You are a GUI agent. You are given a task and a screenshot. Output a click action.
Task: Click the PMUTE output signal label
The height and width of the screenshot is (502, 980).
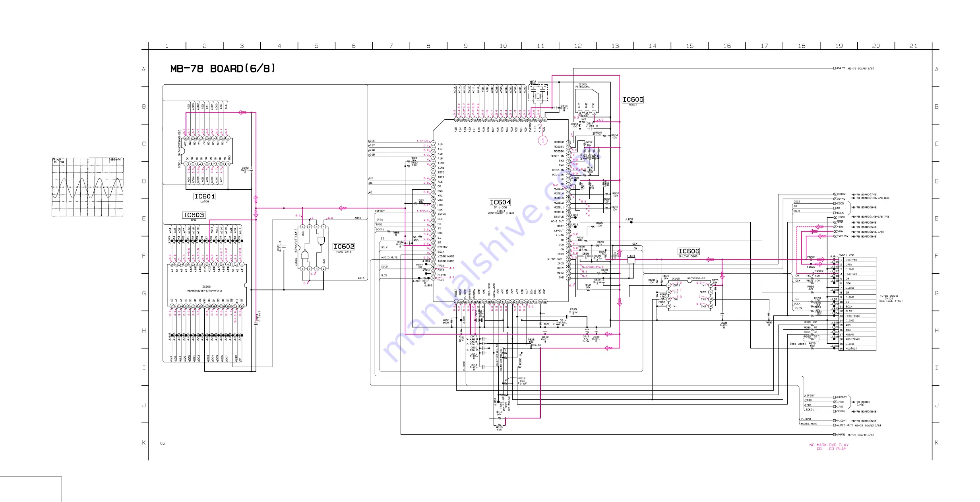(841, 68)
